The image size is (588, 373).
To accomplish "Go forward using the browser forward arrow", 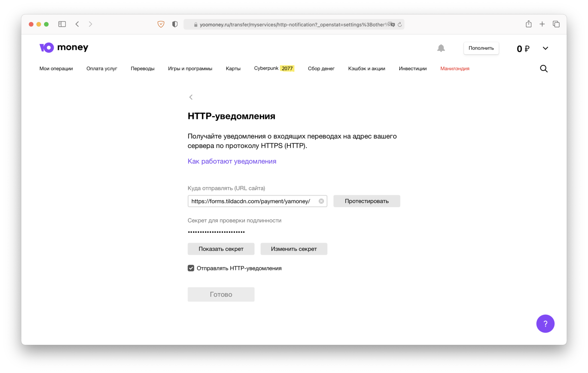I will coord(91,24).
